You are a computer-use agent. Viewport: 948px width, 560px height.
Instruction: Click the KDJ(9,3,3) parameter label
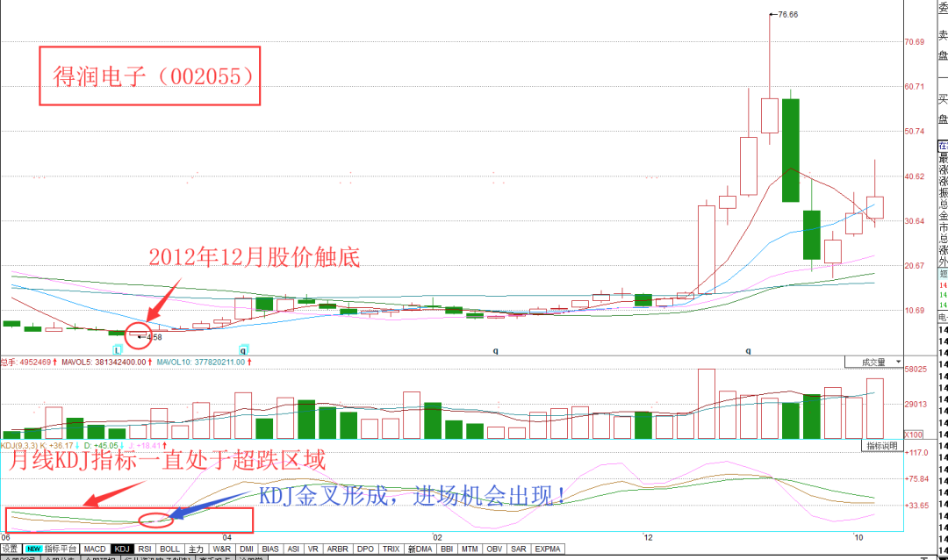click(20, 446)
